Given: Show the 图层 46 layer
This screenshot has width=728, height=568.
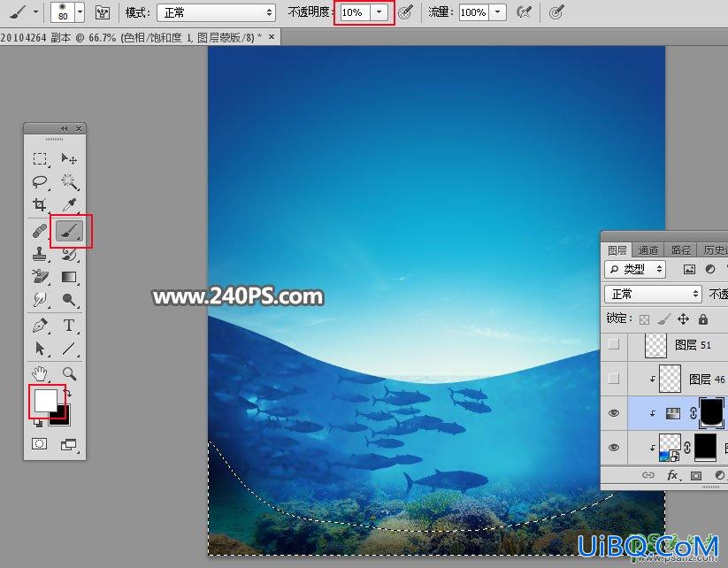Looking at the screenshot, I should coord(614,379).
